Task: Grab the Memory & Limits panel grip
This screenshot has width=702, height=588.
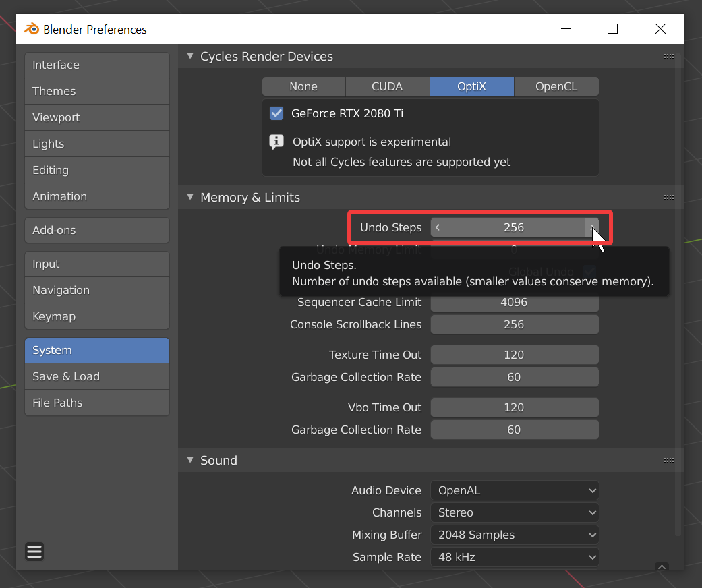Action: pyautogui.click(x=669, y=197)
